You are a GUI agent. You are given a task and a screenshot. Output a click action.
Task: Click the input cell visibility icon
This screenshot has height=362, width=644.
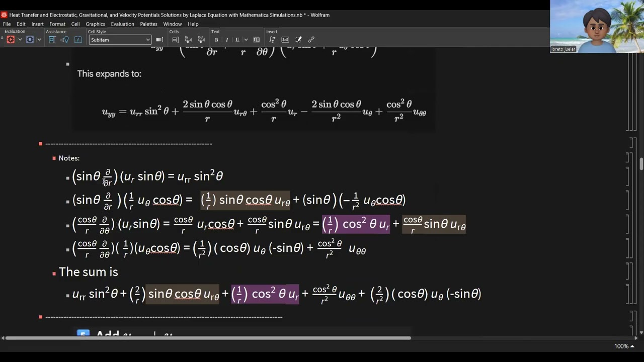[188, 40]
